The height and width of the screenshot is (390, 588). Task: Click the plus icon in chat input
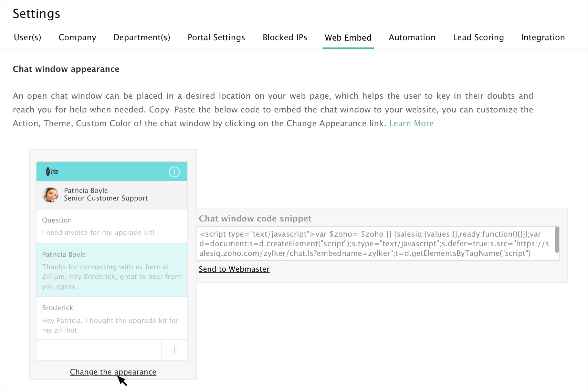pyautogui.click(x=175, y=350)
